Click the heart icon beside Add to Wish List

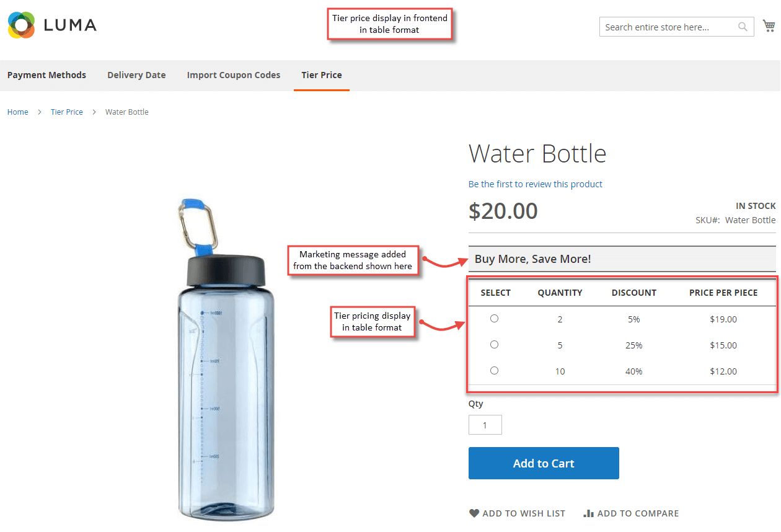coord(474,513)
